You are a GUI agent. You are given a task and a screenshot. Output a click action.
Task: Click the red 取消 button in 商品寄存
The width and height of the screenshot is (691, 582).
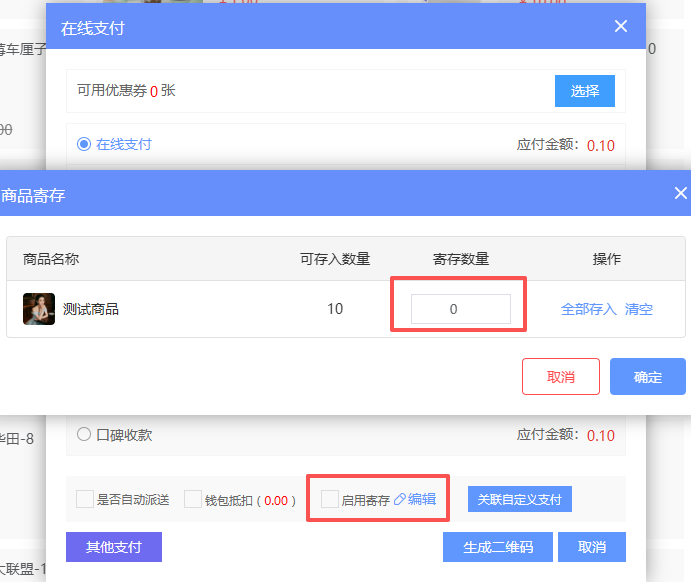(x=561, y=377)
